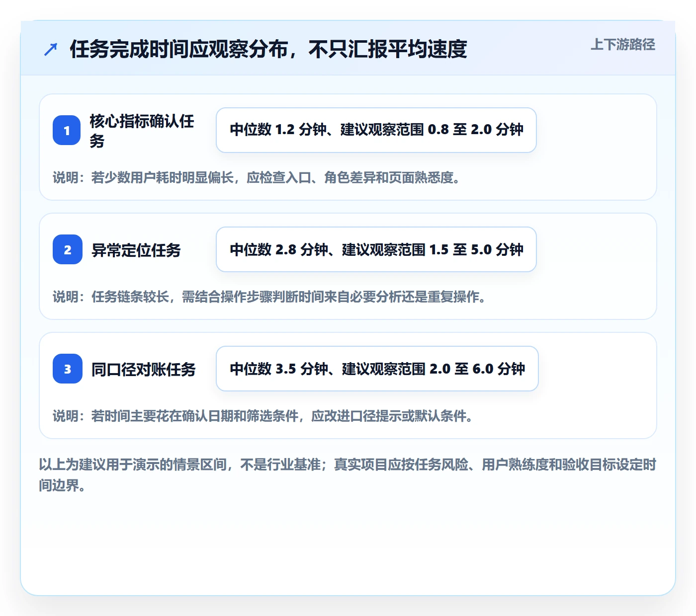Click the box reading 中位数 1.2 分钟
The image size is (696, 616).
tap(376, 130)
